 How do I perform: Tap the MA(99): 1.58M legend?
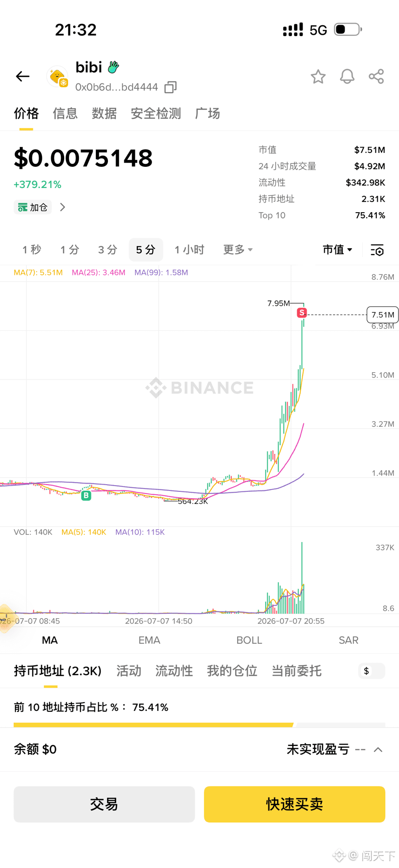(x=161, y=272)
